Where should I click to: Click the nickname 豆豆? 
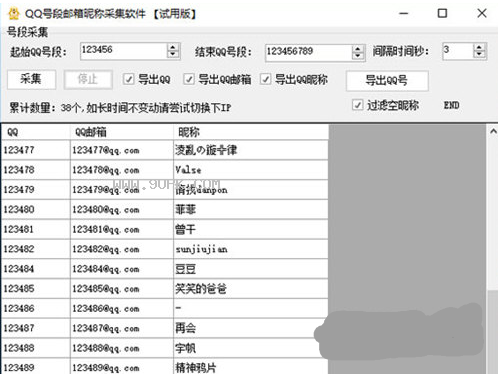tap(251, 269)
